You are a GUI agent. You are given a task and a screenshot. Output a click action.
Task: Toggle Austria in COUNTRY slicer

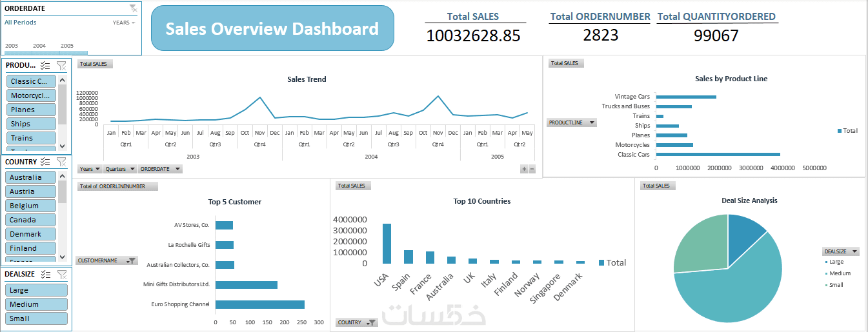click(32, 191)
